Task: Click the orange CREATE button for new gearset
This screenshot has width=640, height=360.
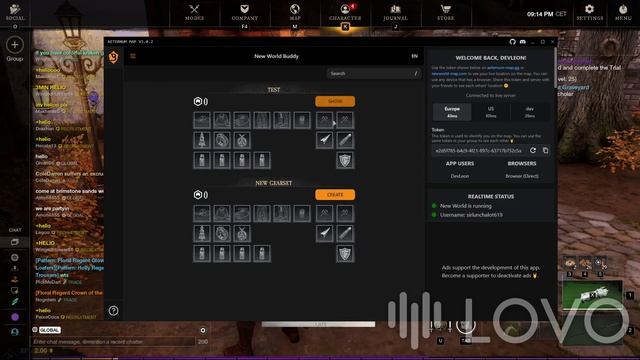Action: 335,195
